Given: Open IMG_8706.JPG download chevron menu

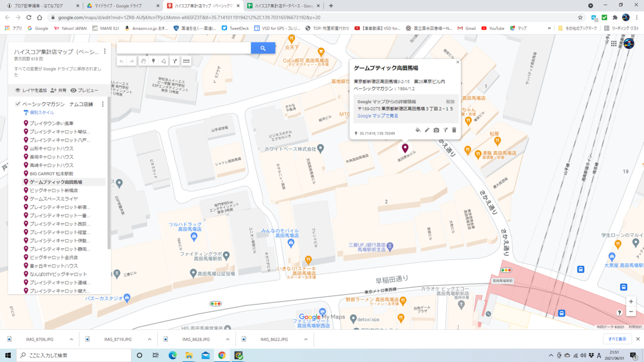Looking at the screenshot, I should tap(71, 339).
